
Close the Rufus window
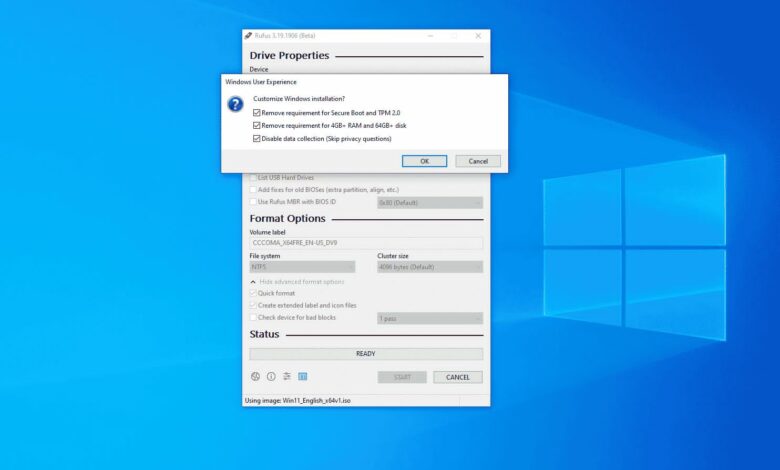click(x=479, y=36)
